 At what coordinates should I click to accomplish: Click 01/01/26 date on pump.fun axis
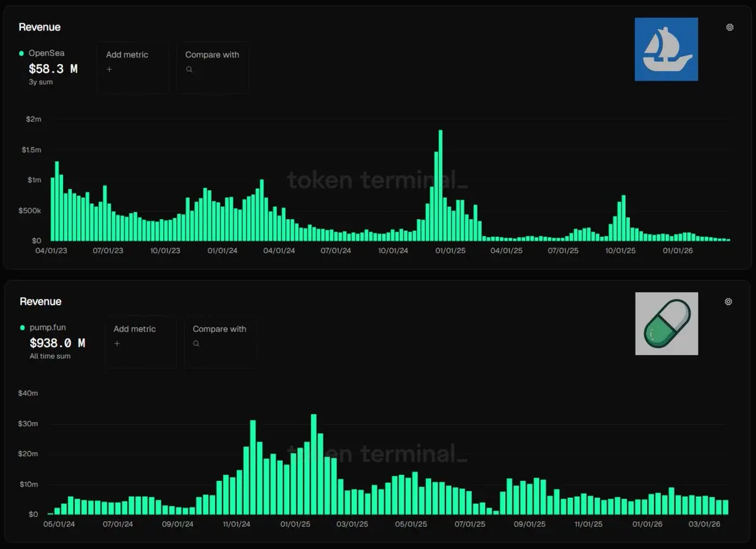[x=648, y=524]
